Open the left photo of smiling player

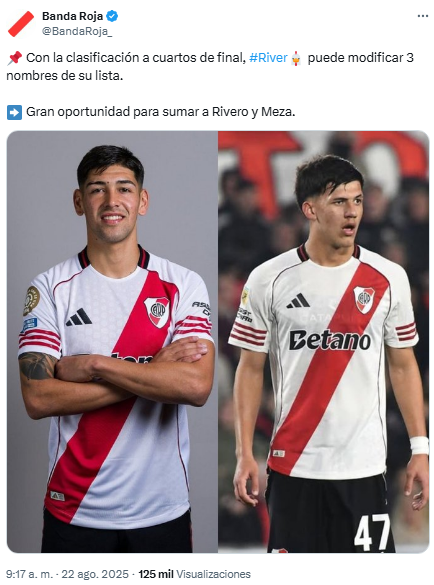coord(112,341)
